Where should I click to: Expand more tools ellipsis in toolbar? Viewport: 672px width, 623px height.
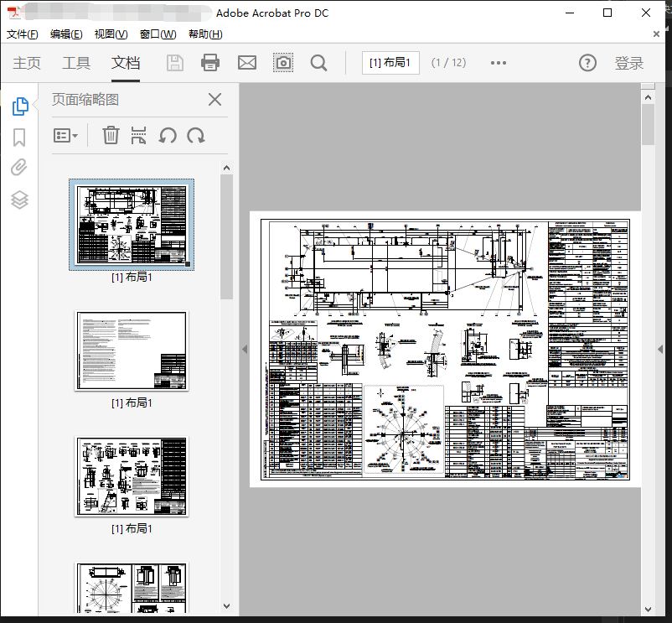[499, 63]
